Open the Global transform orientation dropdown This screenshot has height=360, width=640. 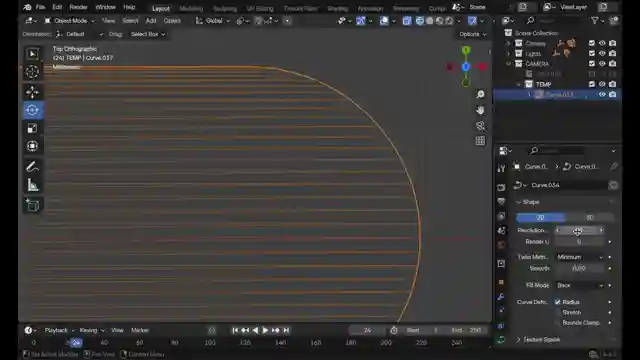[x=213, y=20]
